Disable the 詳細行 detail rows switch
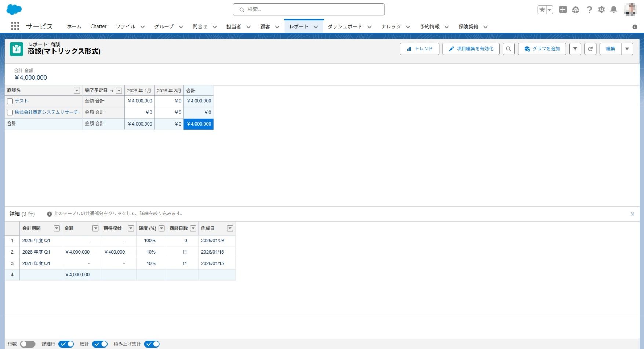Screen dimensions: 644x349 pyautogui.click(x=66, y=344)
